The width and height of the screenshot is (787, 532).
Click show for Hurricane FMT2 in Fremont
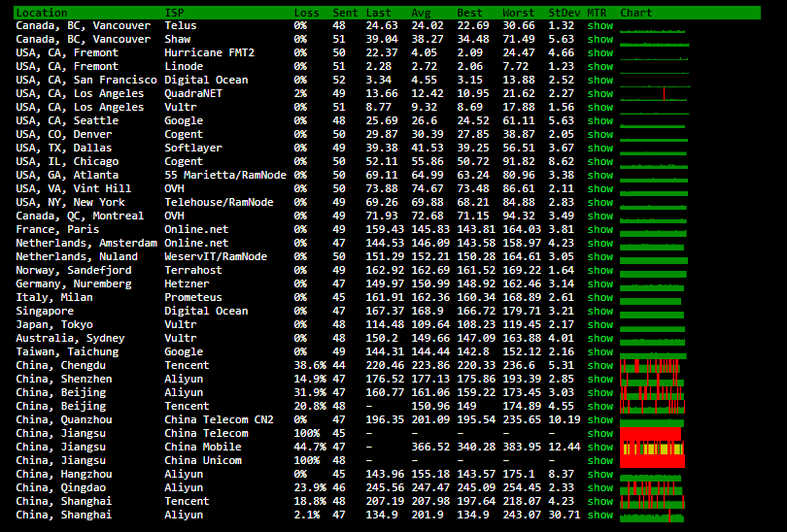600,52
